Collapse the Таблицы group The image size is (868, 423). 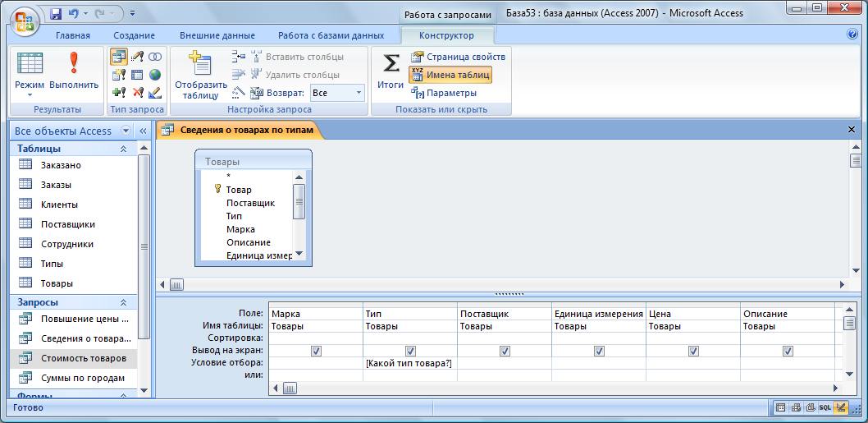[x=123, y=149]
